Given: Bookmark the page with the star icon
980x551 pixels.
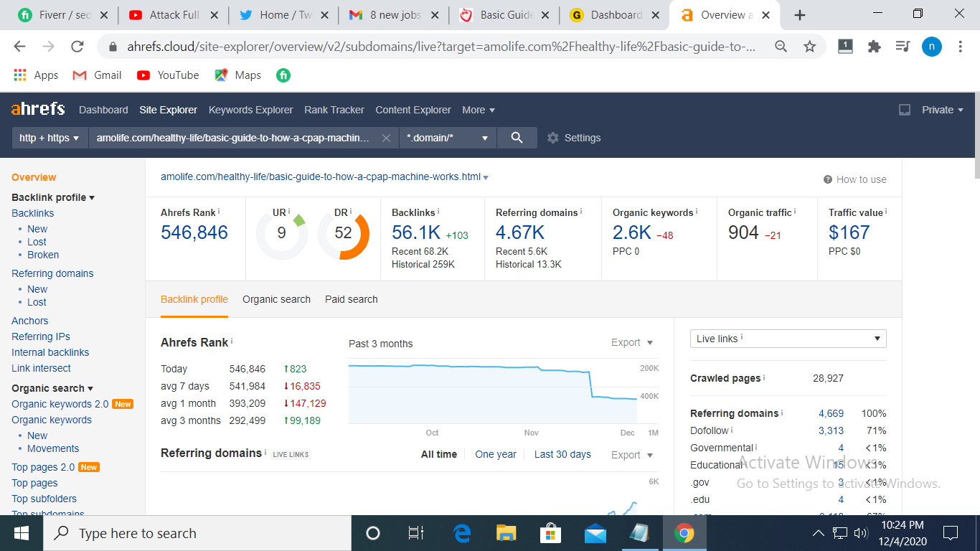Looking at the screenshot, I should (810, 46).
